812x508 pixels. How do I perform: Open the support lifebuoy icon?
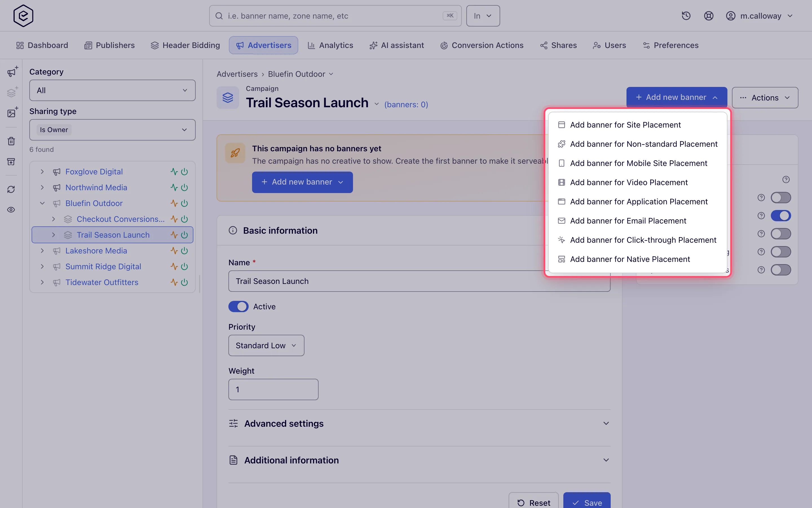(x=708, y=16)
